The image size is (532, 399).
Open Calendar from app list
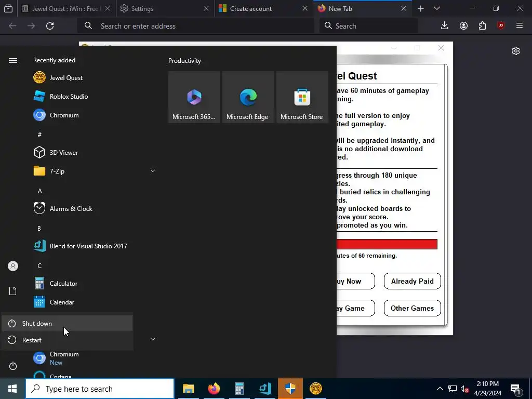coord(54,302)
